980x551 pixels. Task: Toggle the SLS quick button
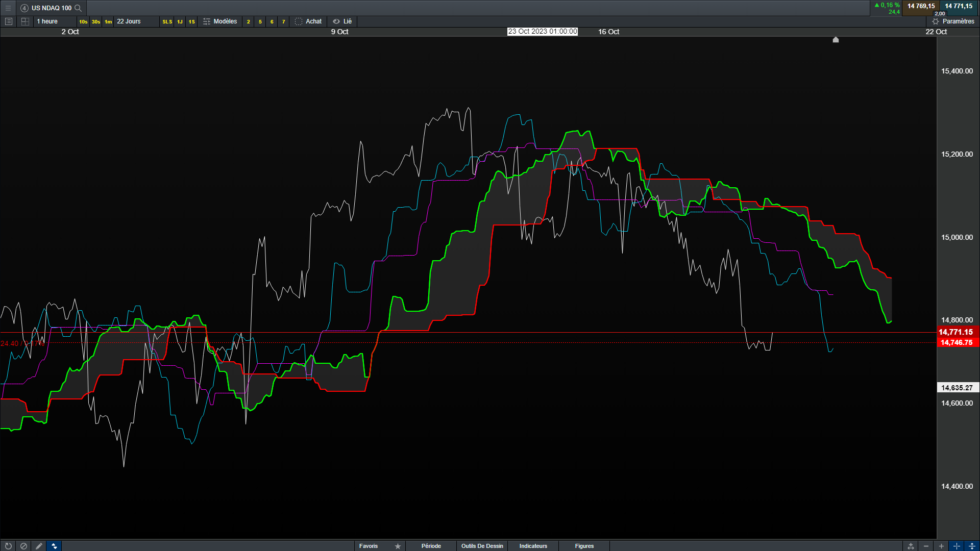point(167,21)
